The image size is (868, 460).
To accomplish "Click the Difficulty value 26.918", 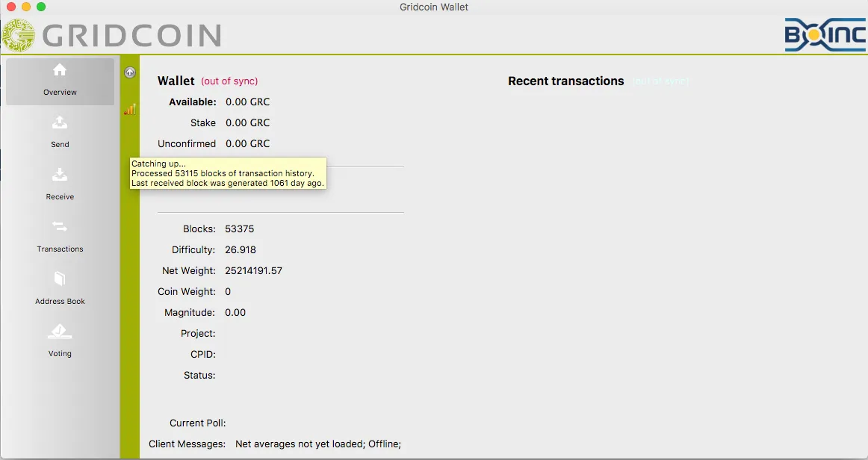I will (241, 249).
